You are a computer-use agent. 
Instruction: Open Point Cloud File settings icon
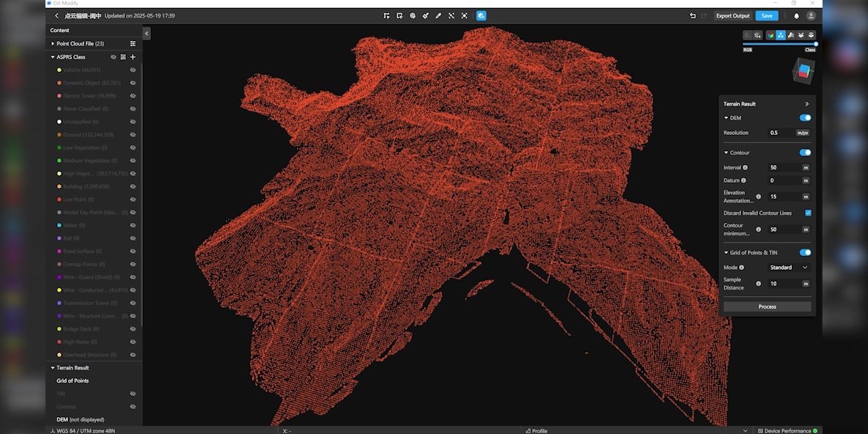133,44
